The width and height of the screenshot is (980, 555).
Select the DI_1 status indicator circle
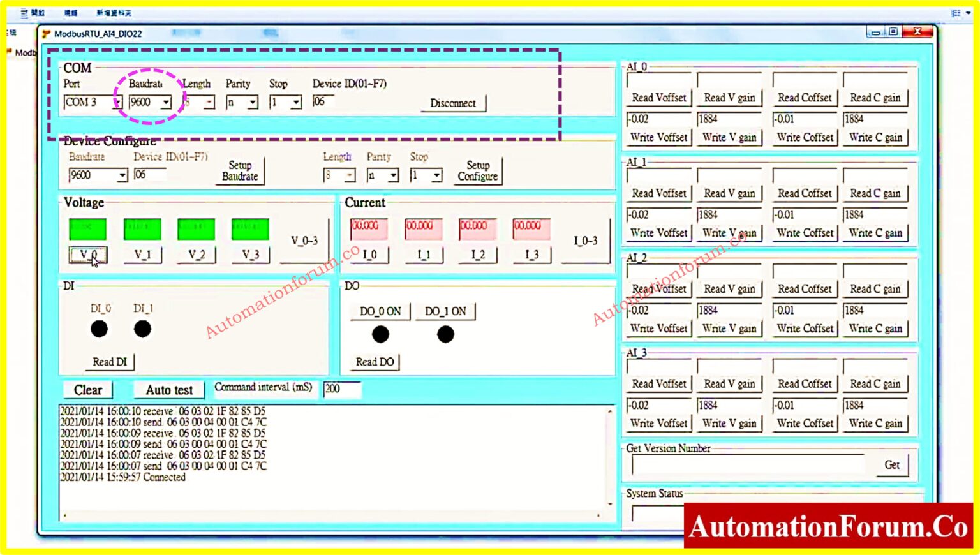142,329
